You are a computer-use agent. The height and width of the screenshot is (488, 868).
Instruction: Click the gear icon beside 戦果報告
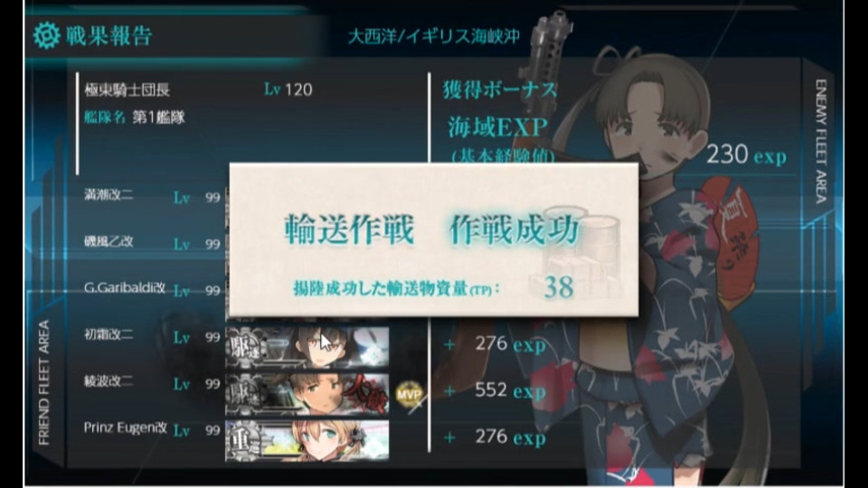(46, 35)
